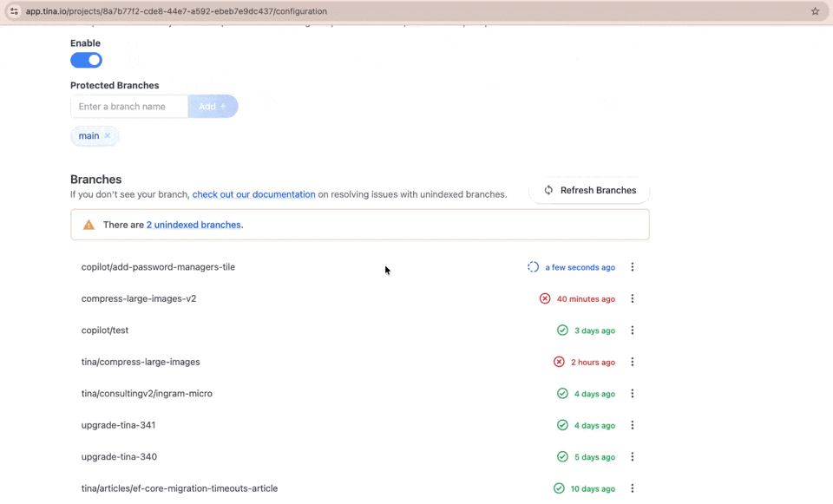The image size is (833, 504).
Task: Click the refresh icon inside Refresh Branches button
Action: (x=548, y=190)
